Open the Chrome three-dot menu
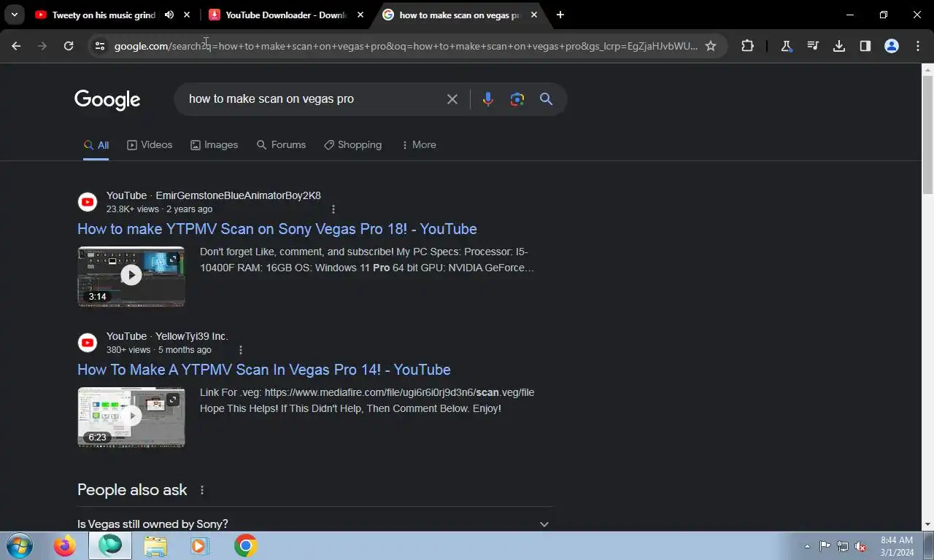Image resolution: width=934 pixels, height=560 pixels. pos(918,46)
